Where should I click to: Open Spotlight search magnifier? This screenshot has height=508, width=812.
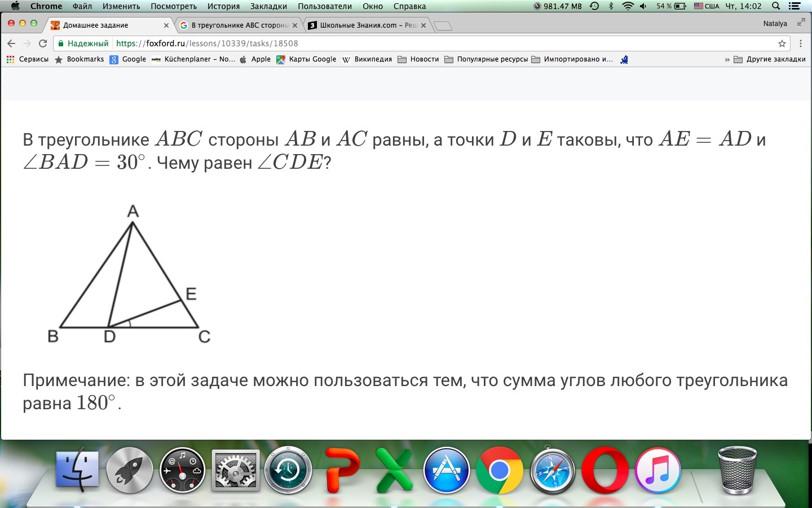(x=776, y=6)
